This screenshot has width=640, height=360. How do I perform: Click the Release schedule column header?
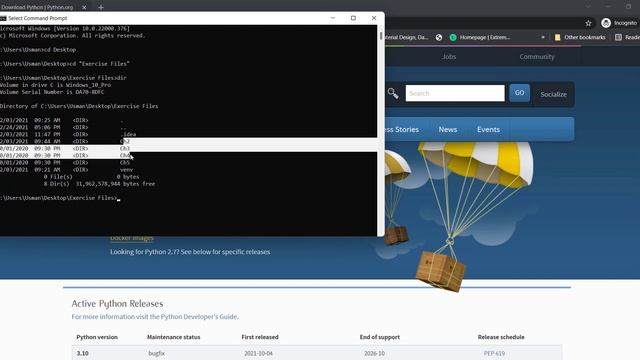click(501, 337)
